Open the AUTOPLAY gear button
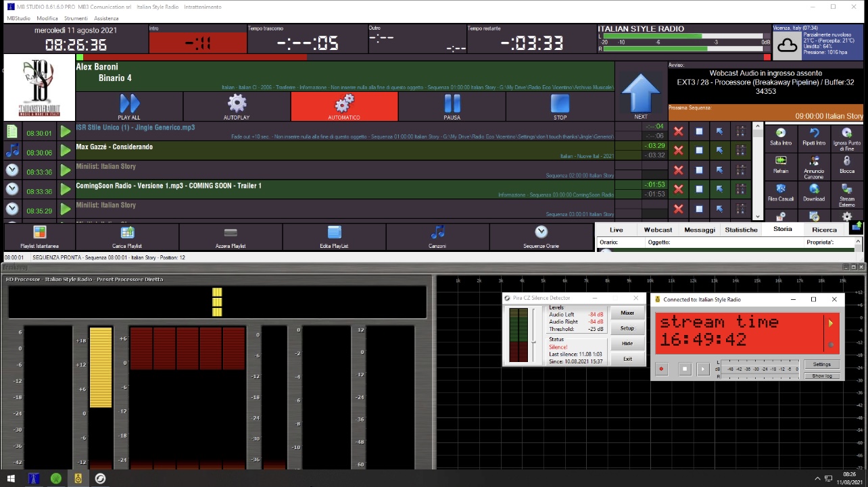 click(237, 107)
